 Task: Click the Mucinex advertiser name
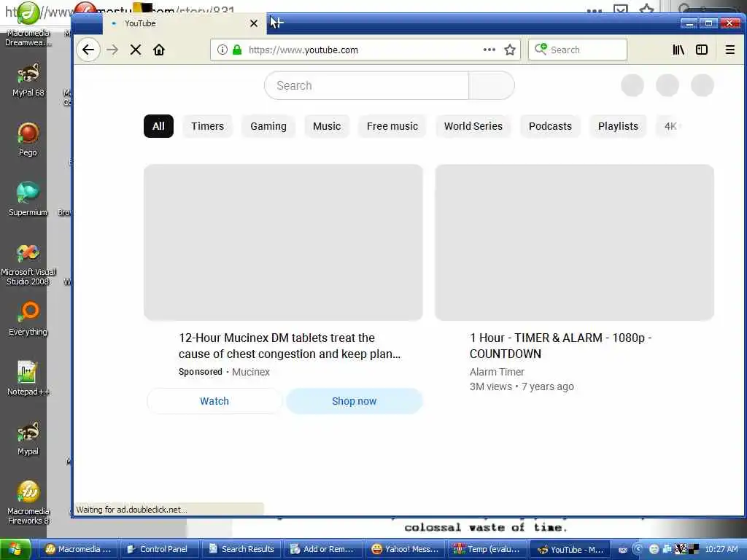click(251, 372)
